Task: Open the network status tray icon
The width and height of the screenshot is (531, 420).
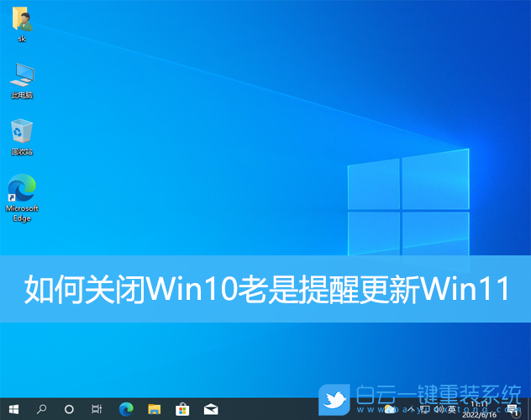Action: click(x=425, y=409)
